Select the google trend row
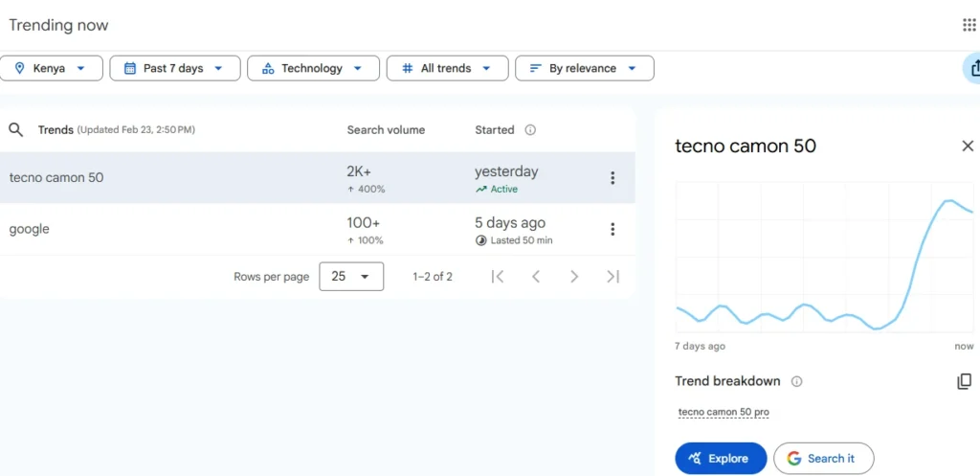The width and height of the screenshot is (980, 476). [318, 229]
